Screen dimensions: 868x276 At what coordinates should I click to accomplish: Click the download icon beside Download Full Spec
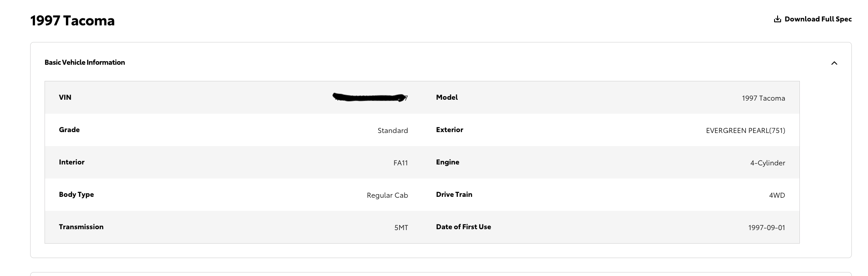click(x=777, y=19)
